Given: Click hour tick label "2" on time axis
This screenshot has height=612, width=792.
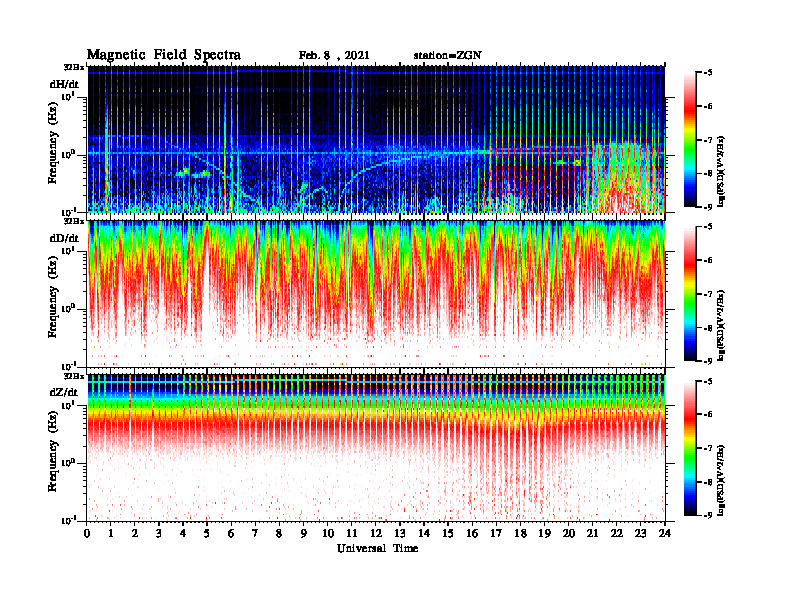Looking at the screenshot, I should [135, 533].
